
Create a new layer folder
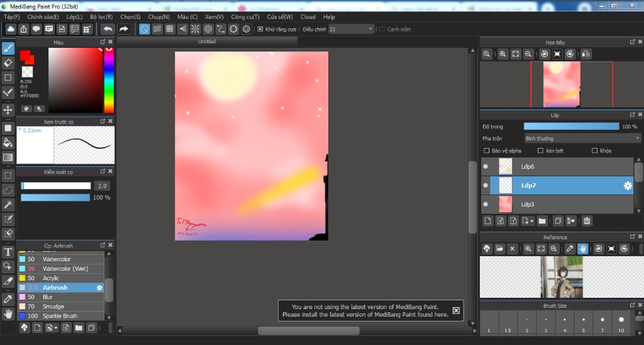[x=542, y=221]
